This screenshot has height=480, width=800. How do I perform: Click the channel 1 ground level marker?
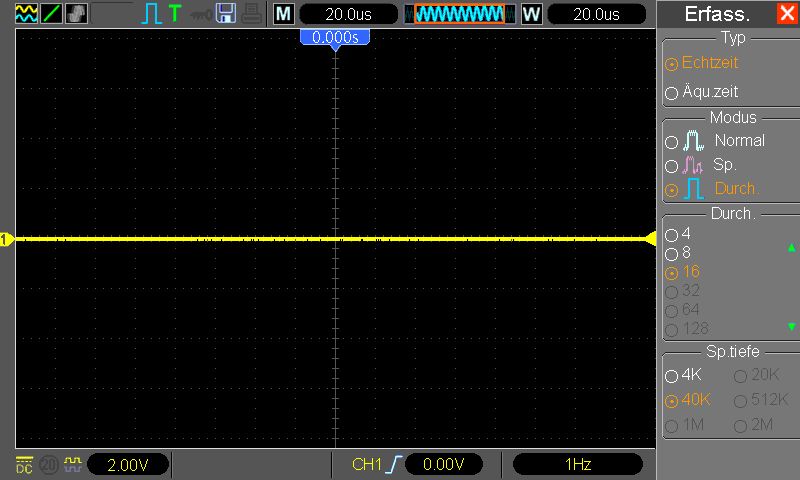coord(6,239)
